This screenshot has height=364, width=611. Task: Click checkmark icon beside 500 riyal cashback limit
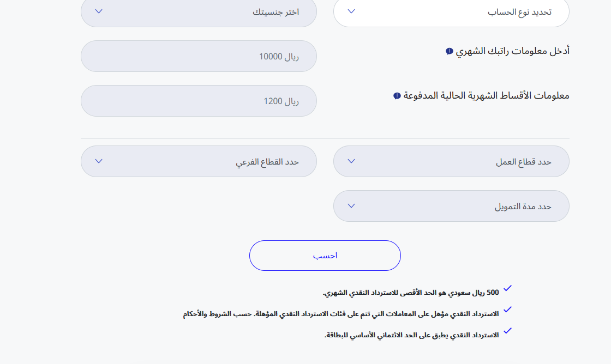point(508,288)
